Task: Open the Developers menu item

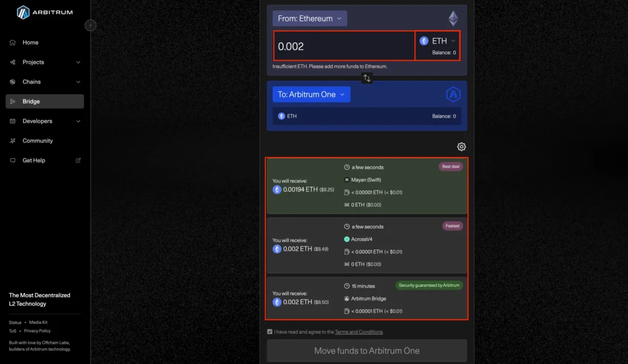Action: (x=45, y=121)
